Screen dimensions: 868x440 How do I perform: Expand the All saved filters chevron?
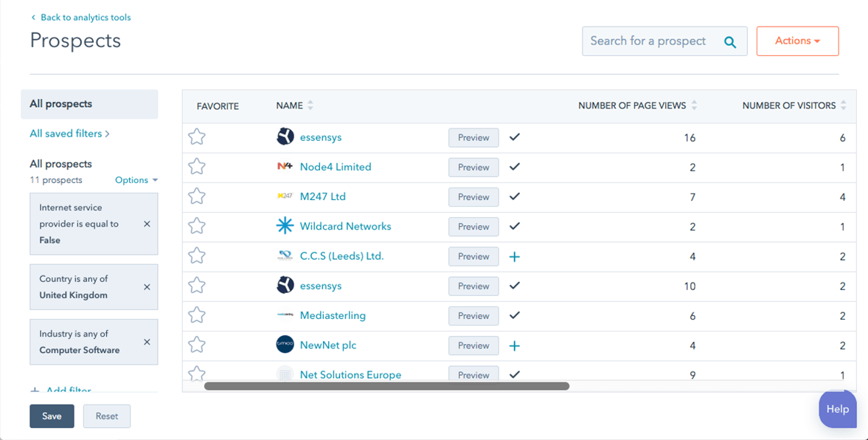click(110, 134)
